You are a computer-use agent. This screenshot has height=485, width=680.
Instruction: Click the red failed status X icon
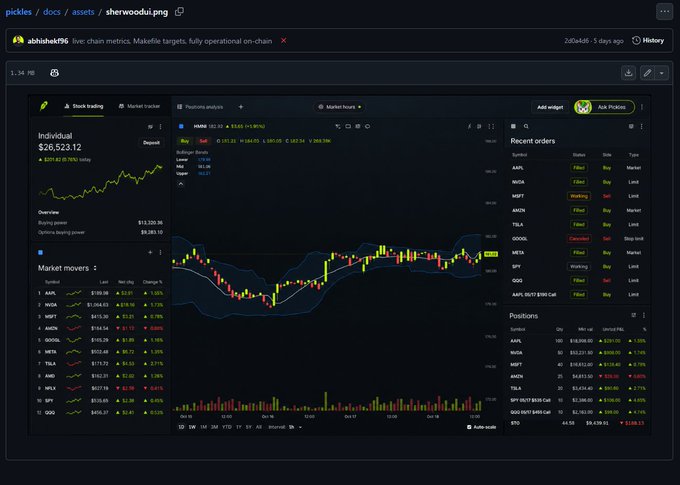point(284,41)
